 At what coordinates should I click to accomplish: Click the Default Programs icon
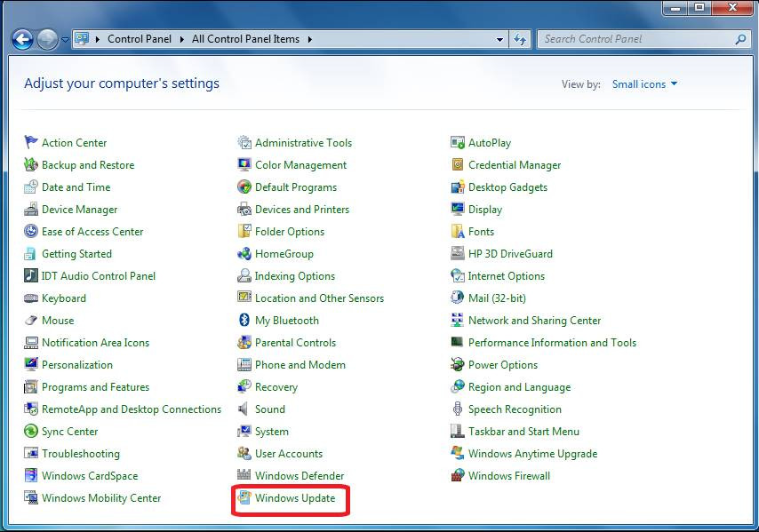coord(244,187)
